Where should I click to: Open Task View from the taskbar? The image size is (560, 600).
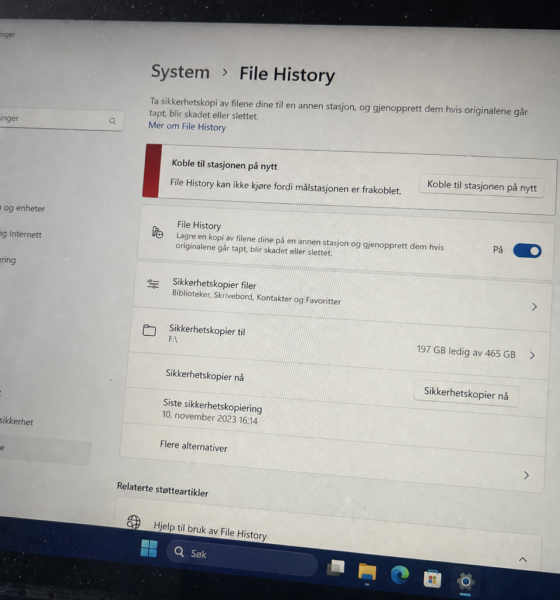(336, 567)
